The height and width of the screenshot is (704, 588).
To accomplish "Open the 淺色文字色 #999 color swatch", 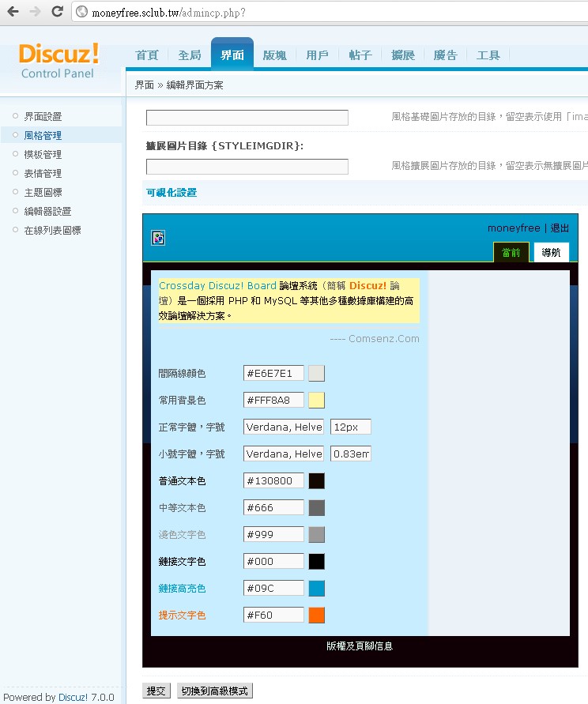I will tap(316, 535).
